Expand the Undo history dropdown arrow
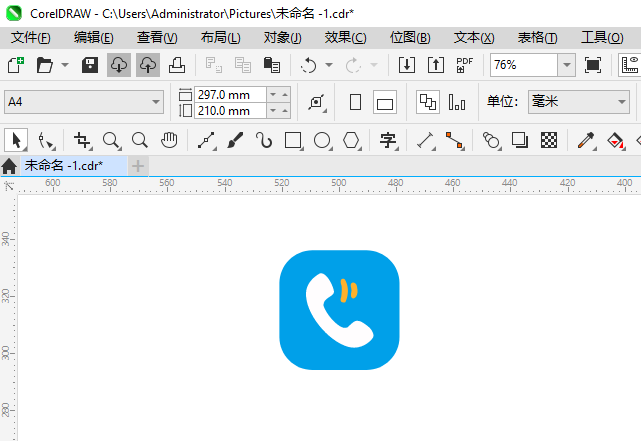Image resolution: width=641 pixels, height=441 pixels. click(x=329, y=65)
